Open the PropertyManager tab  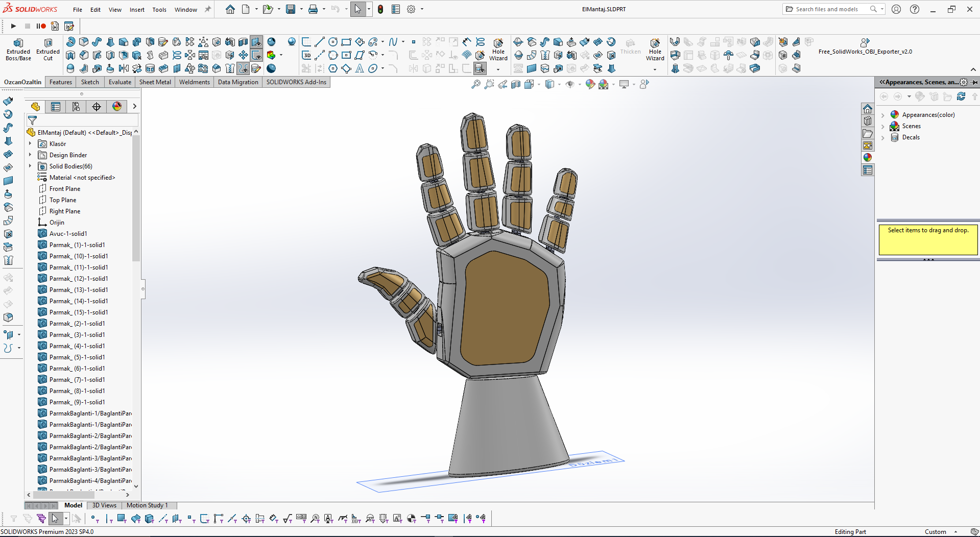56,106
